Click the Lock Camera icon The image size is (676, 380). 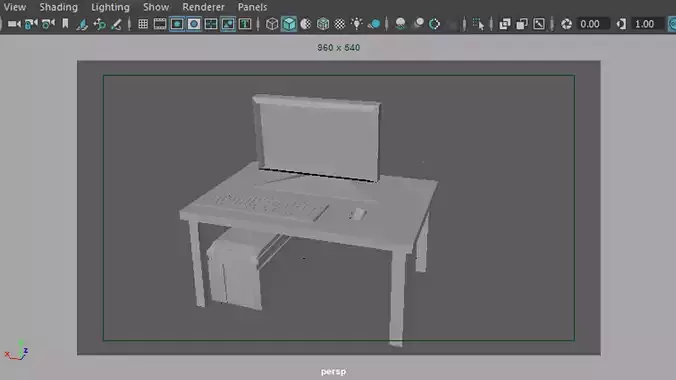(31, 24)
